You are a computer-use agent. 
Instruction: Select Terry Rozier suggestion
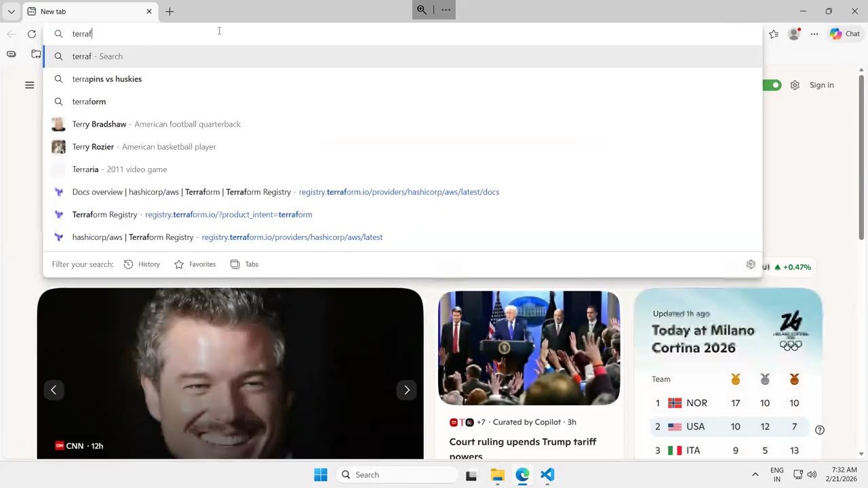click(403, 146)
